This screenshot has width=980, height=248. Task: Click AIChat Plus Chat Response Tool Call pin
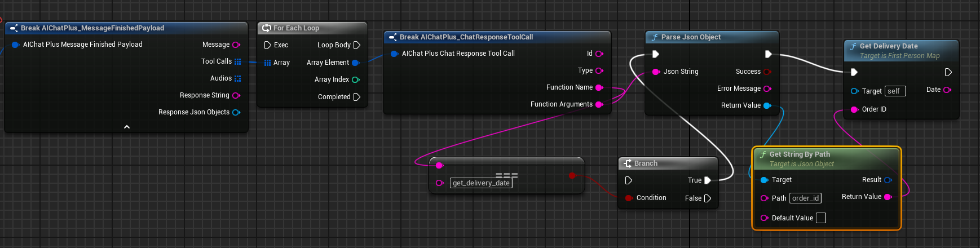click(394, 54)
